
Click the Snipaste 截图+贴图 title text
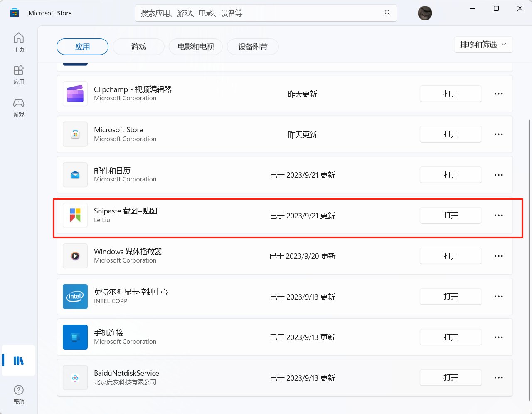[126, 211]
